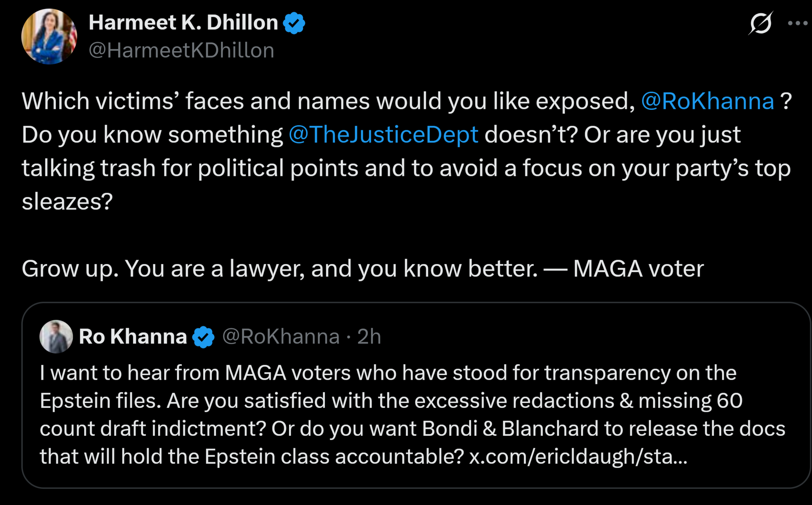Click the 'Grow up. You are a lawyer' paragraph
Image resolution: width=812 pixels, height=505 pixels.
click(363, 269)
